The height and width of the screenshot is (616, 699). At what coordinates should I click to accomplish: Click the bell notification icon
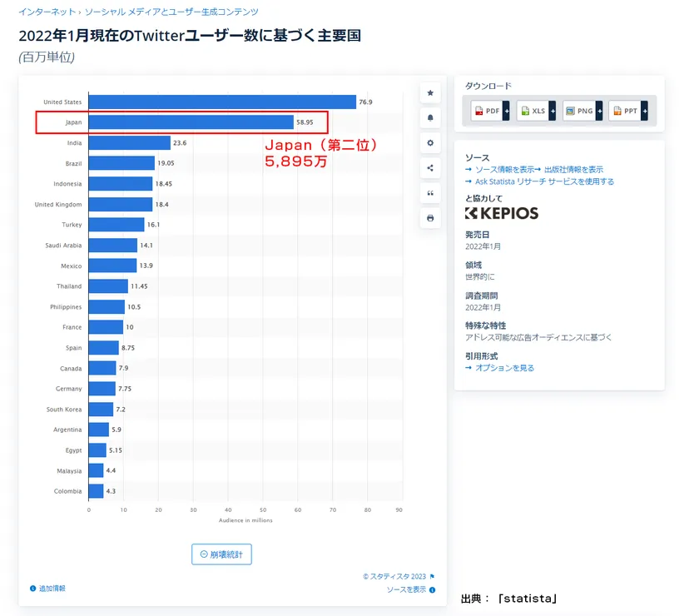tap(430, 117)
